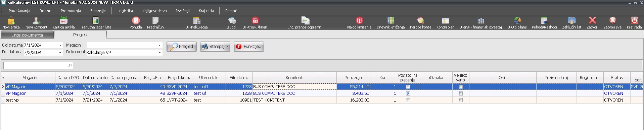
Task: Open the Izveštaji menu
Action: tap(183, 11)
